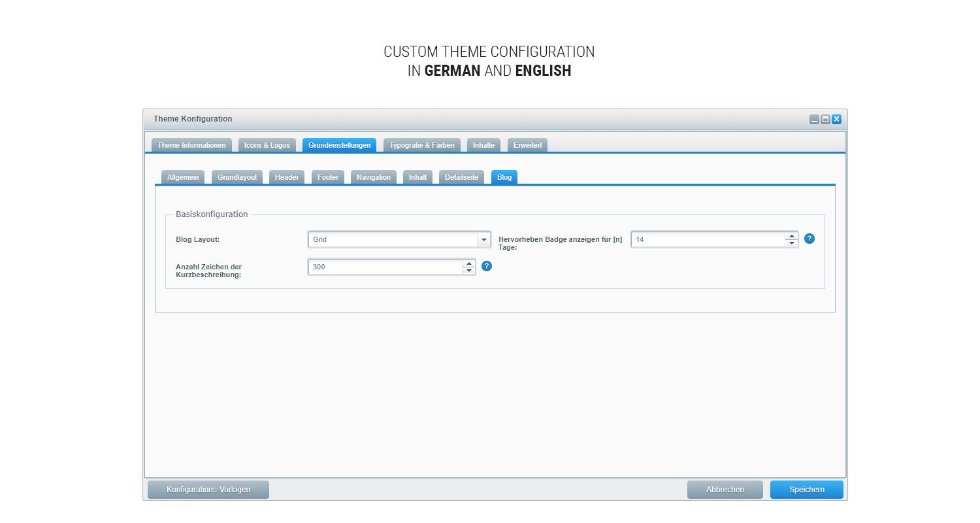Cancel with the Abbrechen button
Screen dimensions: 980x523
725,490
